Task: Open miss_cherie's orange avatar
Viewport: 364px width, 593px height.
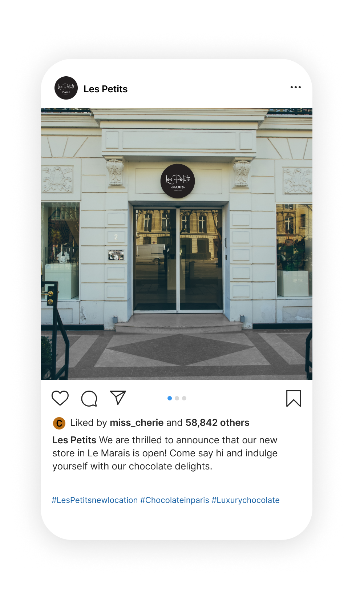Action: (x=59, y=423)
